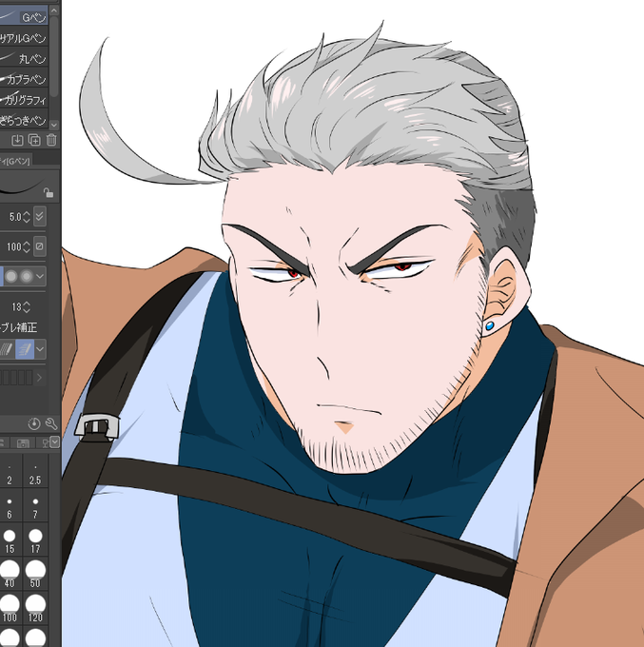Open brush size dynamics button next to 5.0
The width and height of the screenshot is (644, 647).
pyautogui.click(x=40, y=216)
